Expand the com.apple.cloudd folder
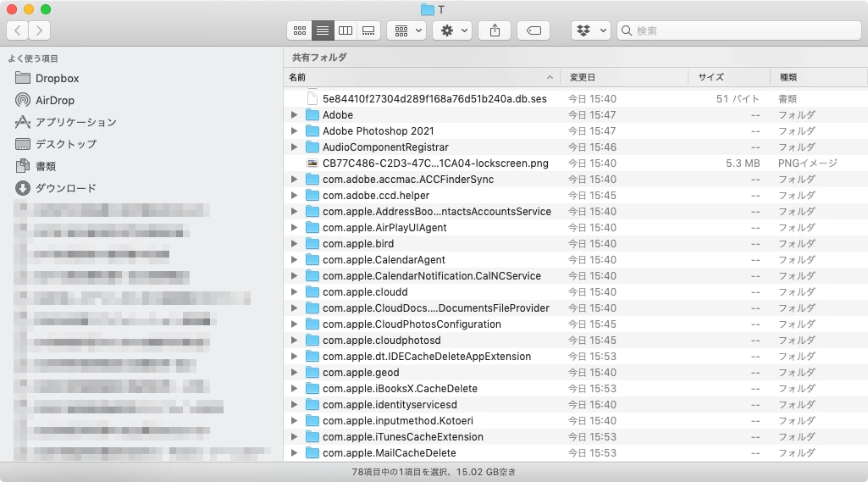The image size is (868, 482). (x=294, y=291)
